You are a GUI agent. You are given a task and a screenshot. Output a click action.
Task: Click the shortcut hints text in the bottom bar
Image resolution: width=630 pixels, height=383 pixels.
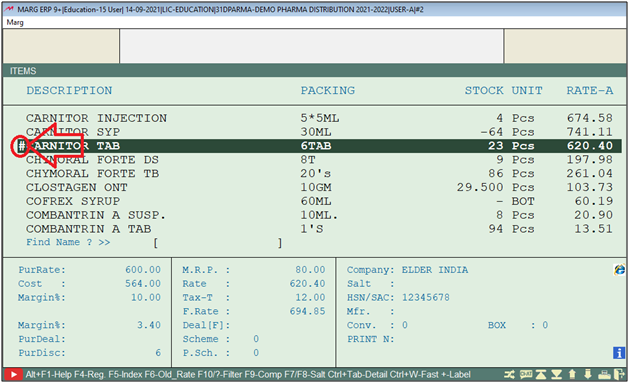[x=248, y=375]
